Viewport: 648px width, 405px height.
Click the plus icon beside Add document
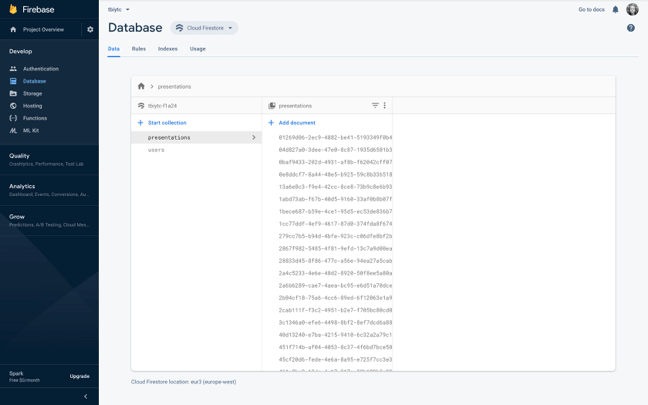pyautogui.click(x=271, y=123)
